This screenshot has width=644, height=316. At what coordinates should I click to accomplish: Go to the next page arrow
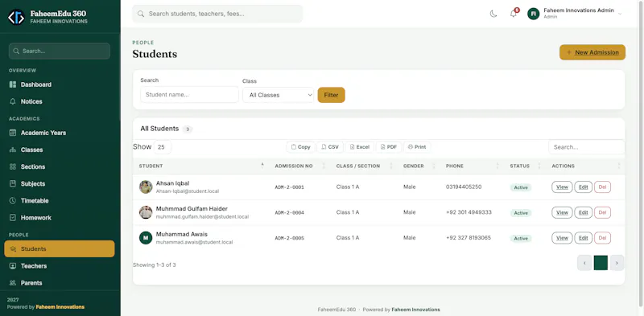[x=617, y=263]
